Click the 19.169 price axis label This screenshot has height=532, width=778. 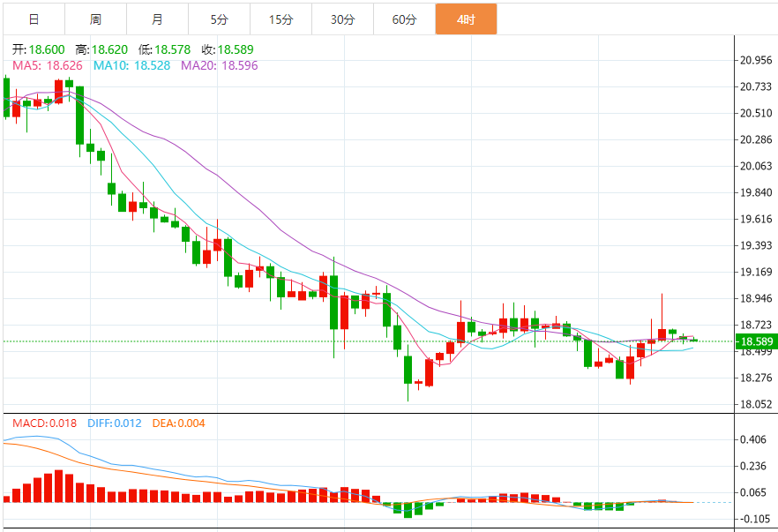click(x=756, y=272)
